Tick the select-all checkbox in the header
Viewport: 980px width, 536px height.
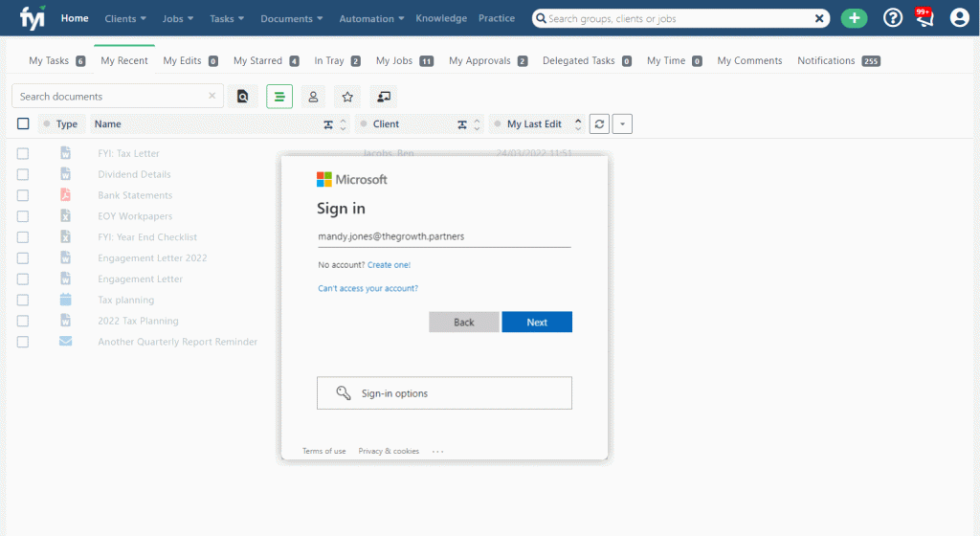pos(23,123)
